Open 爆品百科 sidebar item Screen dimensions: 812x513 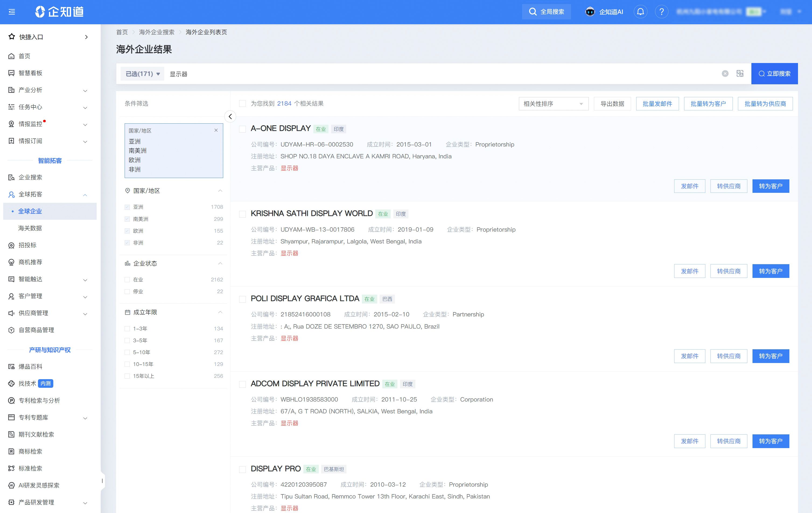click(x=30, y=366)
